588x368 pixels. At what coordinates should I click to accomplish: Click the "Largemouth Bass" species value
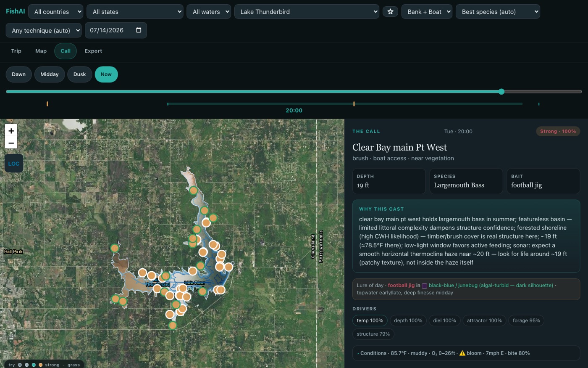pyautogui.click(x=459, y=185)
